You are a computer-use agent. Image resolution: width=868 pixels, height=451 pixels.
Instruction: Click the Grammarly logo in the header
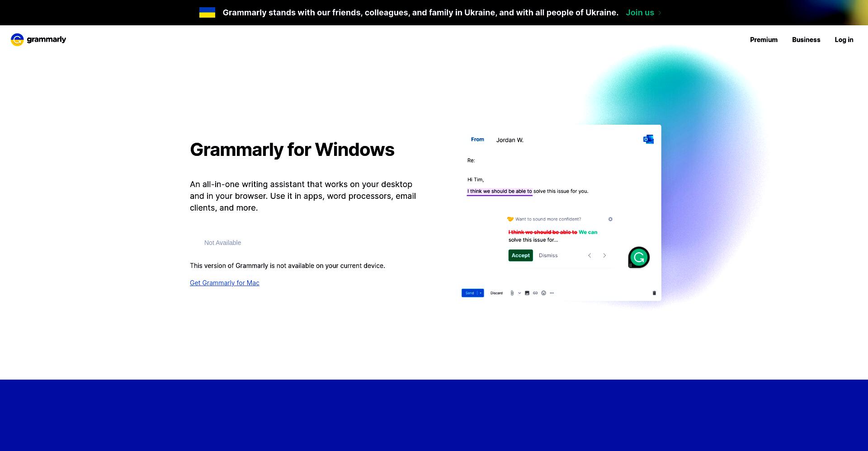pyautogui.click(x=38, y=40)
